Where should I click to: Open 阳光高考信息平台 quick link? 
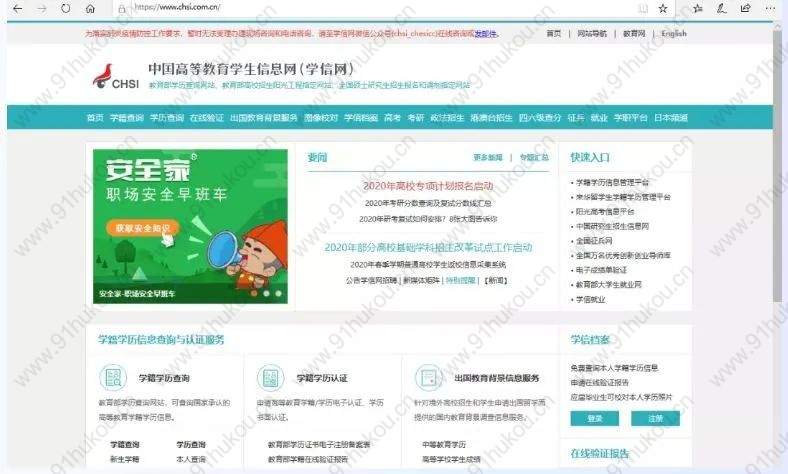click(x=605, y=212)
